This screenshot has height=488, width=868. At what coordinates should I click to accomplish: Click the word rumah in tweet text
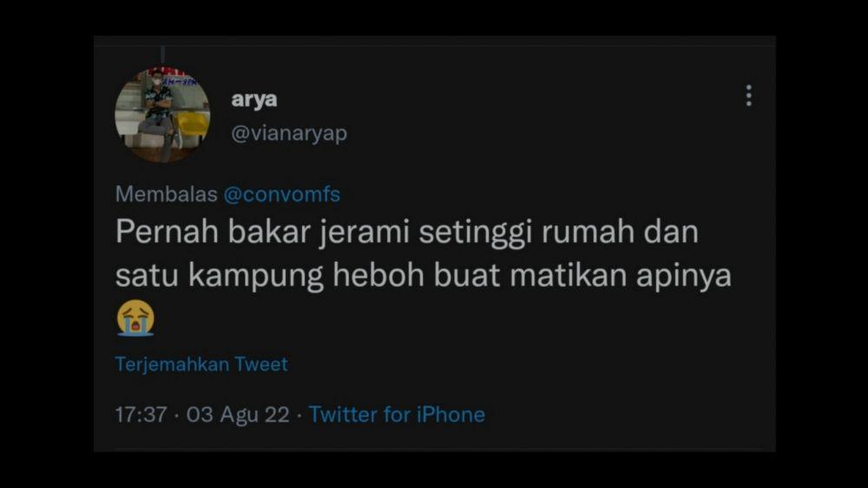[x=588, y=232]
